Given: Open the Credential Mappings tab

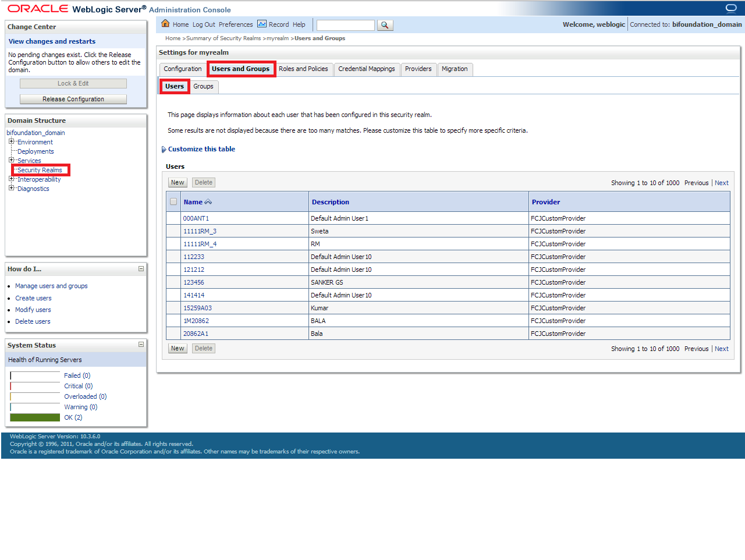Looking at the screenshot, I should tap(367, 69).
